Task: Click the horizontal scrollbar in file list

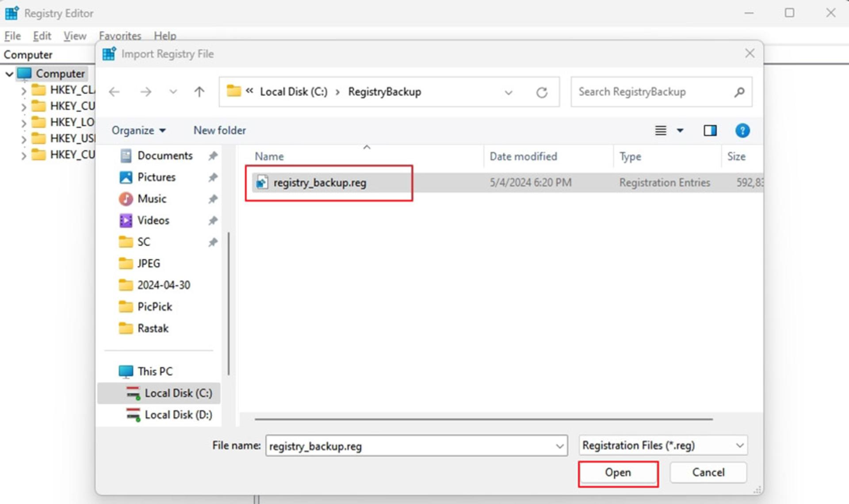Action: click(x=483, y=419)
